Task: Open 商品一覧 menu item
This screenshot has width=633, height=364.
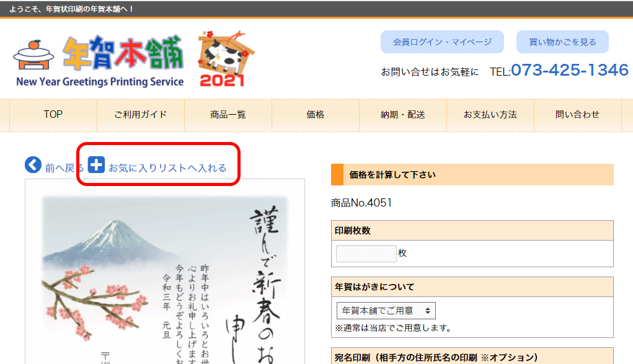Action: [228, 115]
